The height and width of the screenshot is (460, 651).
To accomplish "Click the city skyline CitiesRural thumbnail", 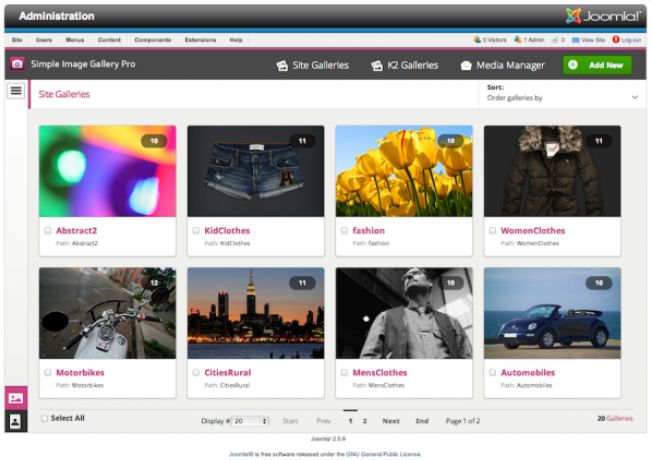I will (x=256, y=313).
